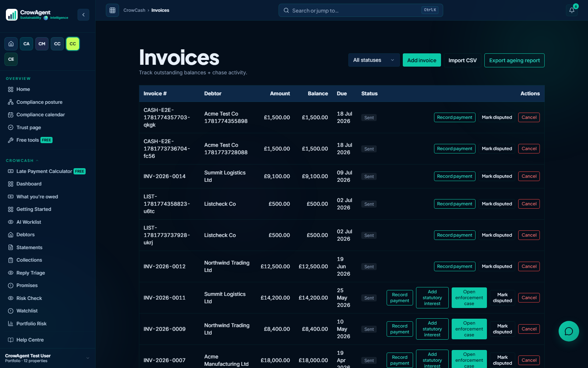Record payment for INV-2026-0009
This screenshot has height=368, width=588.
(399, 329)
